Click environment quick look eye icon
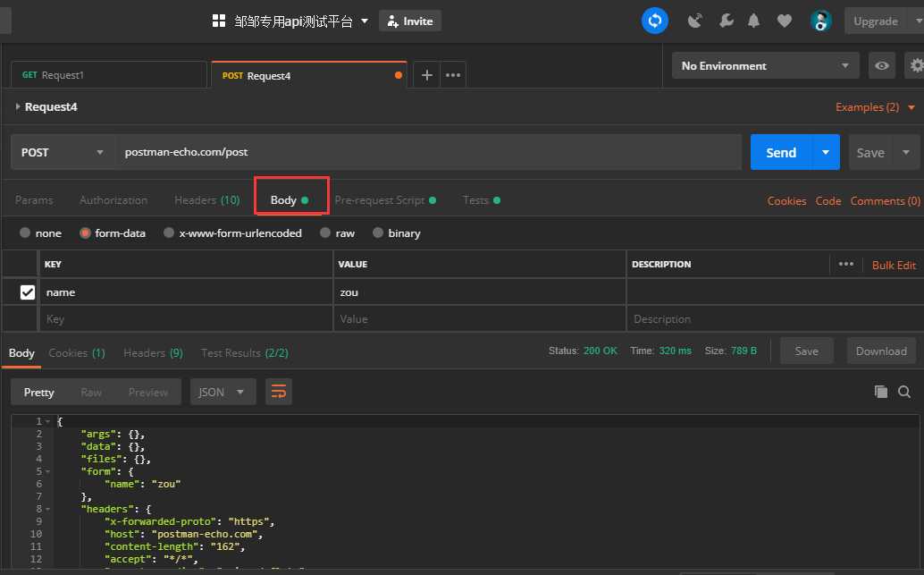This screenshot has width=924, height=575. click(882, 65)
